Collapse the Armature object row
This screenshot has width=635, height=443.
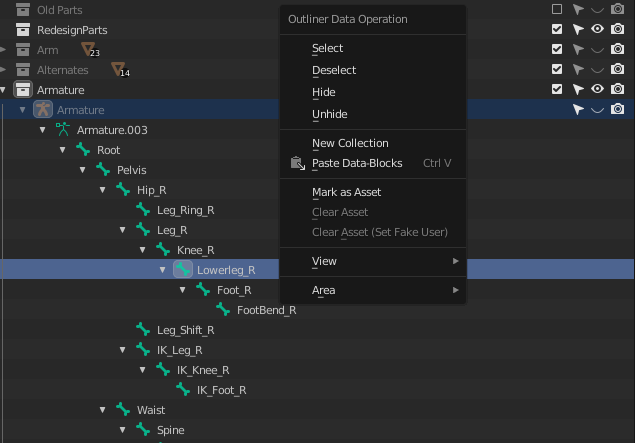pyautogui.click(x=23, y=110)
